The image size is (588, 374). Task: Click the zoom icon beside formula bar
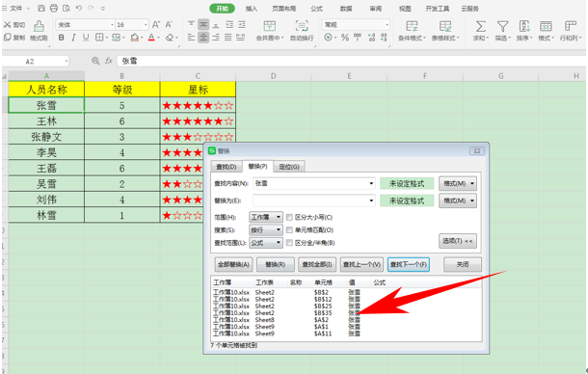[x=95, y=61]
